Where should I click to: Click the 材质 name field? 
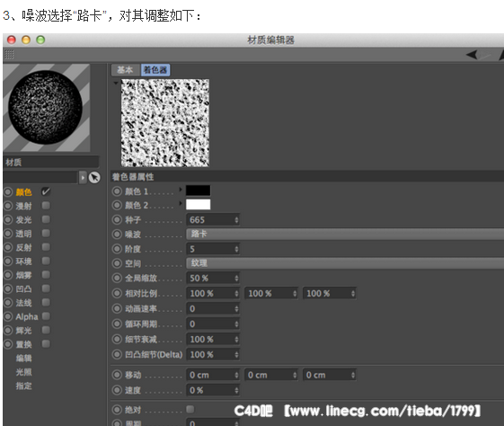coord(51,163)
